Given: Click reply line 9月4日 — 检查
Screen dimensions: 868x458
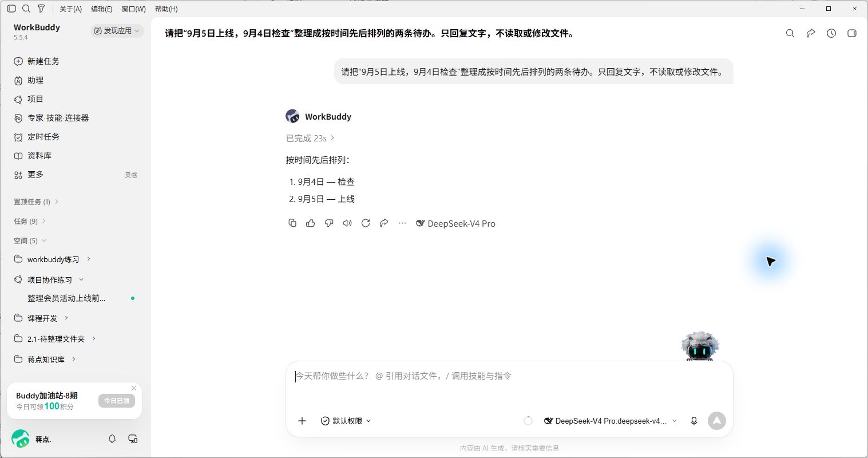Looking at the screenshot, I should coord(326,181).
